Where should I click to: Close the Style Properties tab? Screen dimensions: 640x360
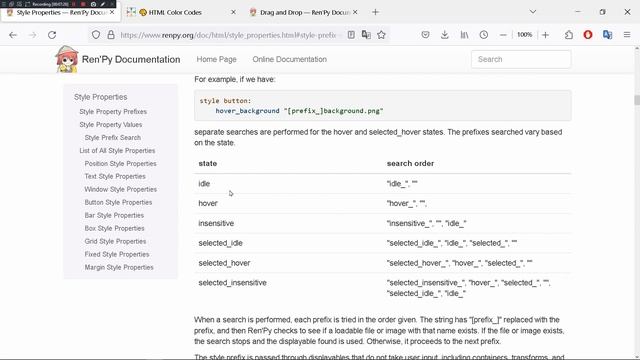click(112, 13)
